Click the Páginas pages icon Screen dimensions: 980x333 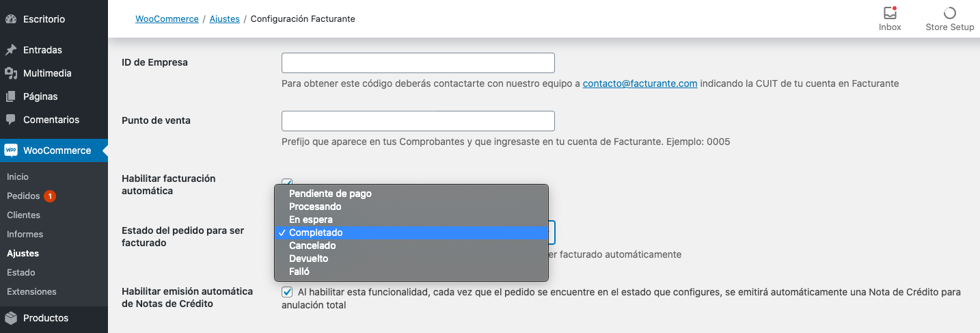pos(11,96)
